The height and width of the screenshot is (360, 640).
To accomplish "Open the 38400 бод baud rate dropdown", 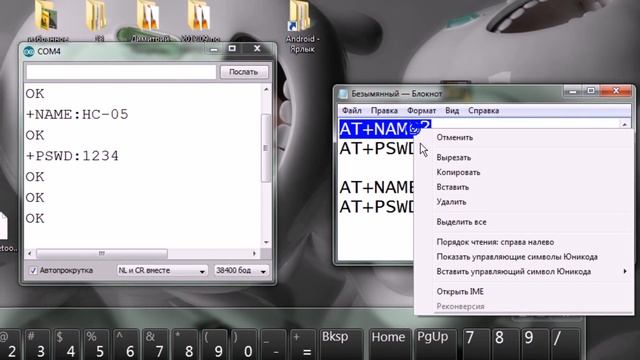I will [x=241, y=270].
